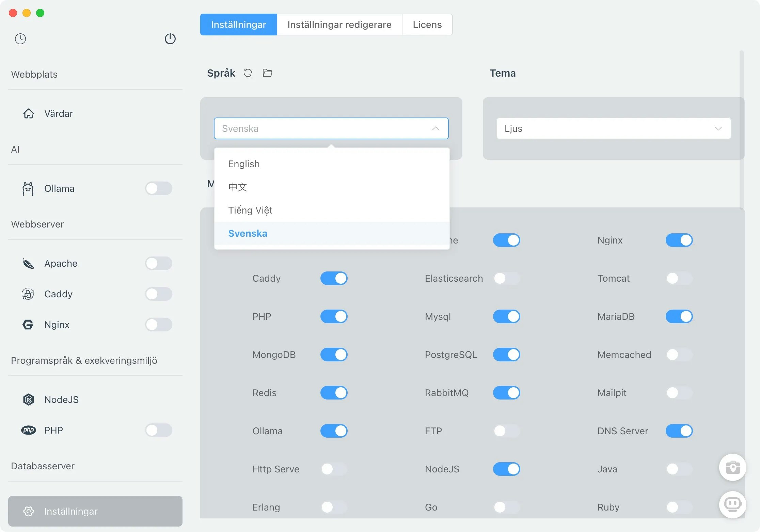Choose Tiếng Việt from language list
The width and height of the screenshot is (760, 532).
pos(332,210)
